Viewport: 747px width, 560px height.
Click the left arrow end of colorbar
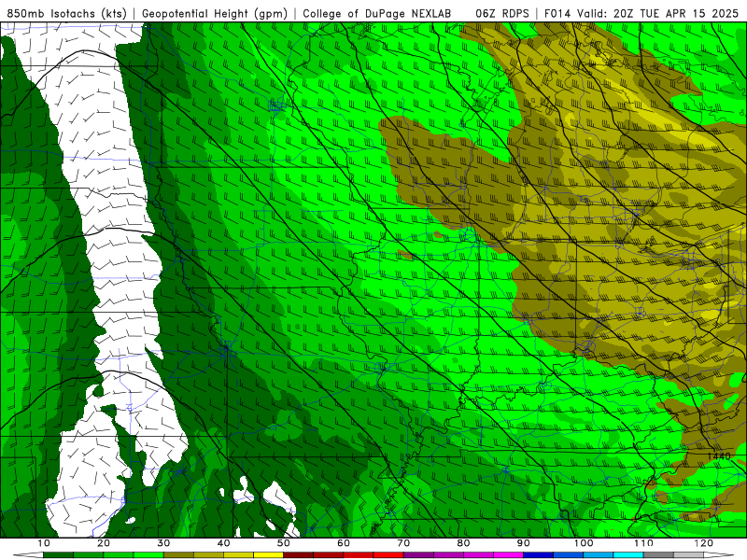click(28, 555)
